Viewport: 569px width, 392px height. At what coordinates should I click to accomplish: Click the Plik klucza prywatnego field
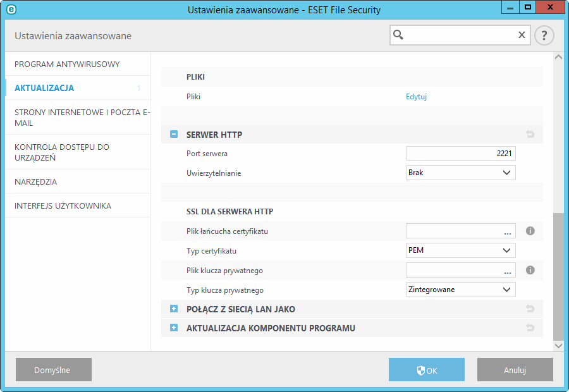(460, 270)
